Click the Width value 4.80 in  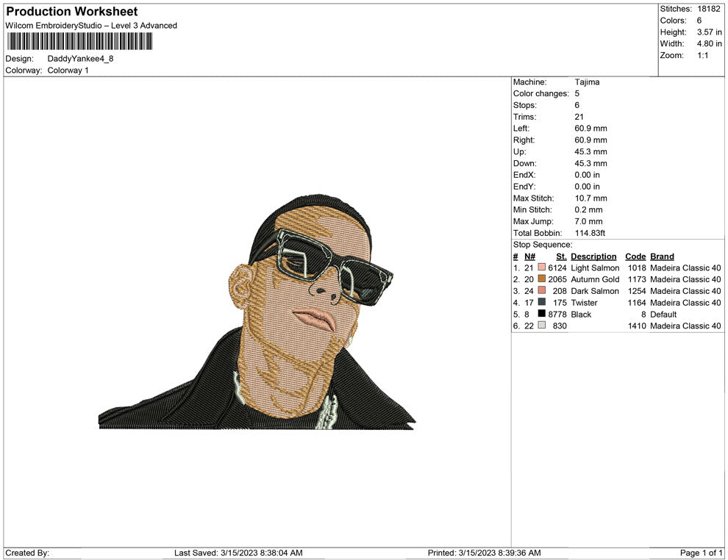point(710,43)
